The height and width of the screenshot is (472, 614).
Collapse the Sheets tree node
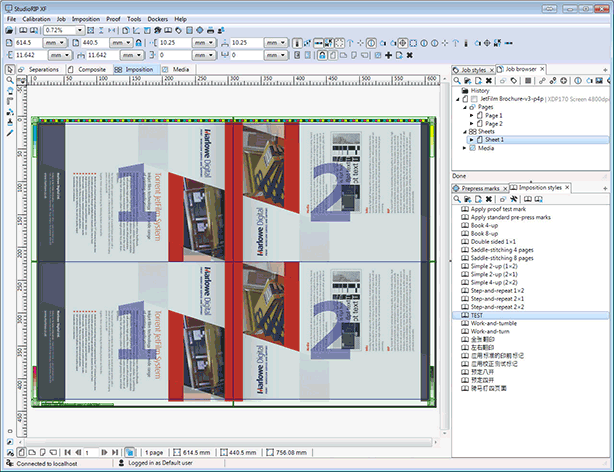465,132
